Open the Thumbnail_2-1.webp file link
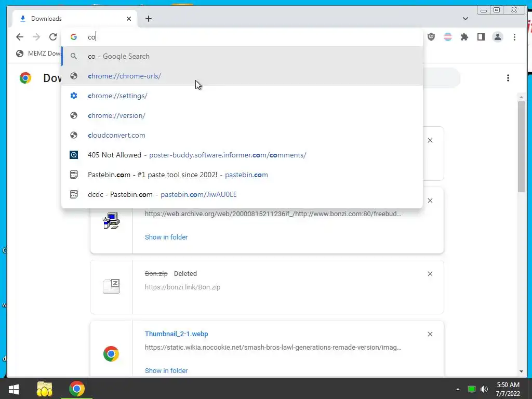This screenshot has height=399, width=532. (177, 334)
